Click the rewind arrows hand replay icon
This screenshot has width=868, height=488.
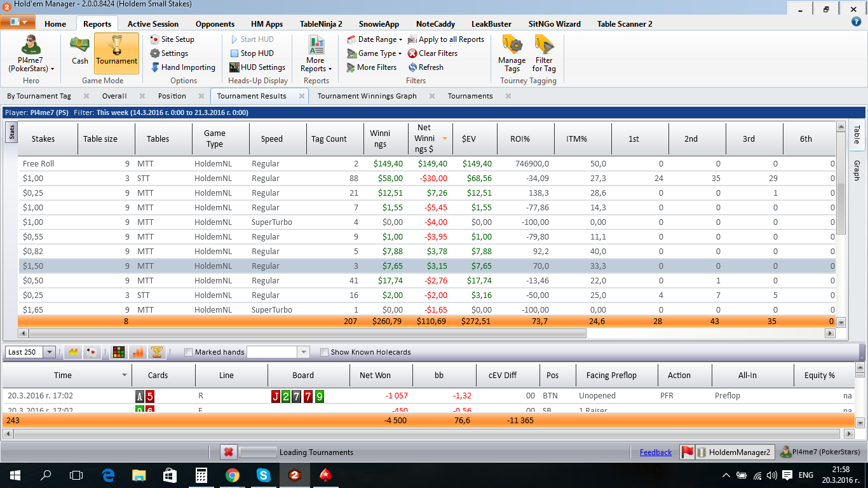pyautogui.click(x=73, y=352)
